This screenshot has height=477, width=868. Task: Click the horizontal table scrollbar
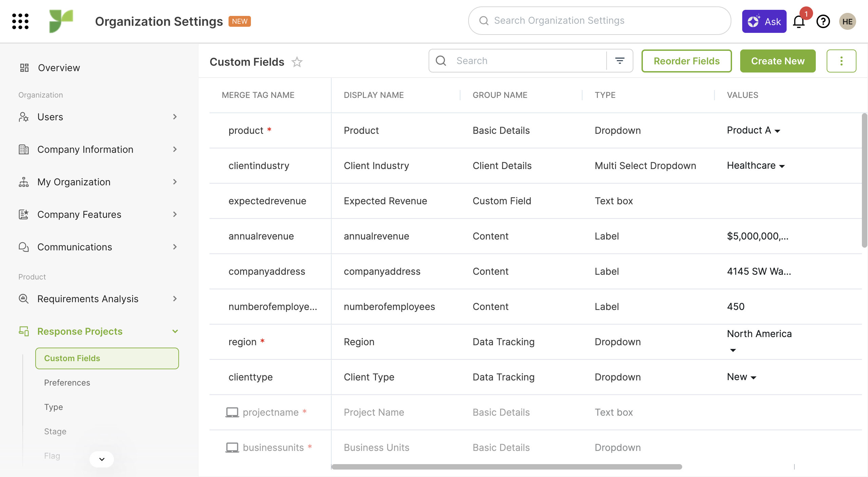pos(507,467)
